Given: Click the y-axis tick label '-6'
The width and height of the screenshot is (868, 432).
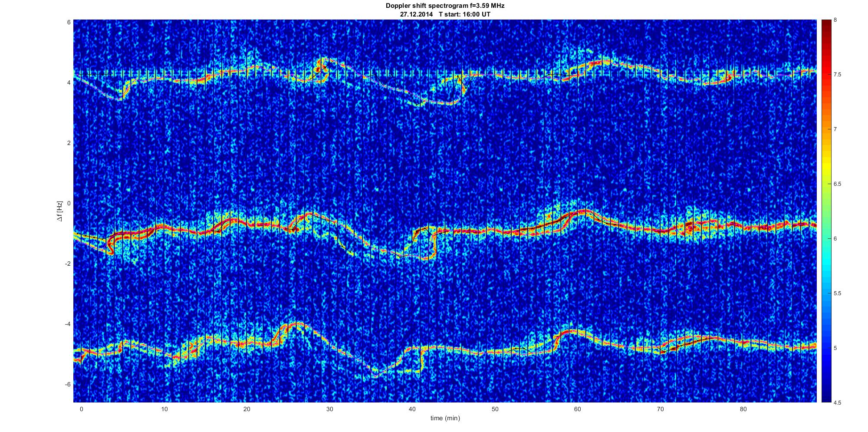Looking at the screenshot, I should [x=68, y=384].
